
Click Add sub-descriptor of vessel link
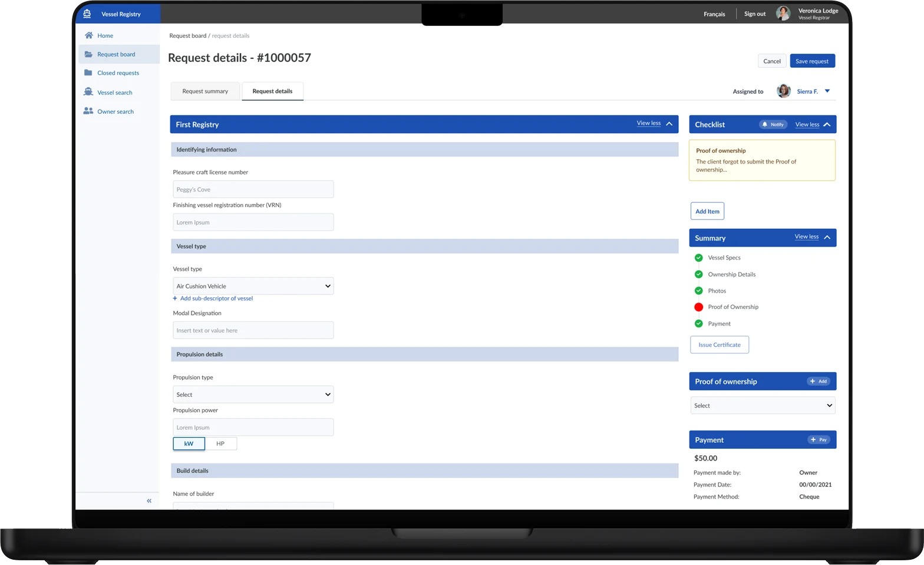pyautogui.click(x=213, y=298)
